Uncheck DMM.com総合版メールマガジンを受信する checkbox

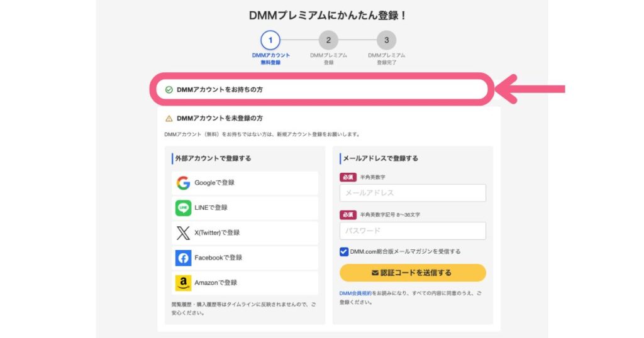click(344, 251)
